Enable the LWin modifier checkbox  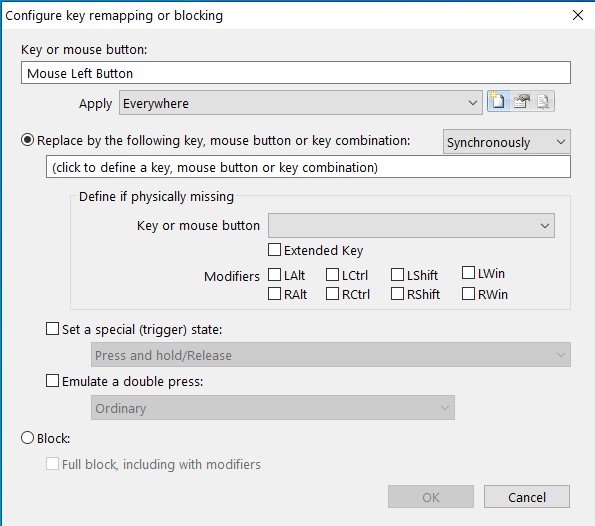pyautogui.click(x=468, y=272)
